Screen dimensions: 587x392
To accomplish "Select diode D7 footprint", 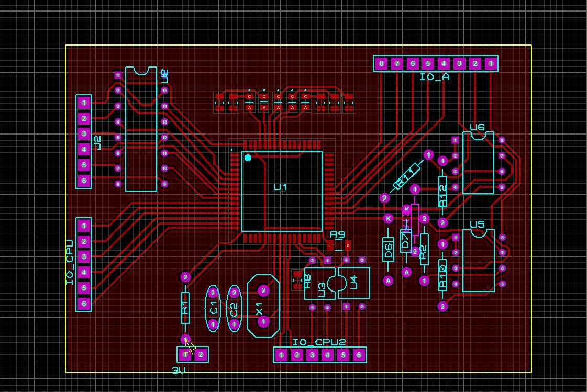I will tap(405, 240).
